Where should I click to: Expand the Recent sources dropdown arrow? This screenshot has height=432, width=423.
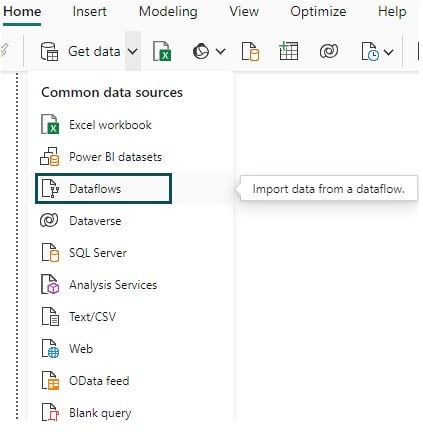[x=389, y=52]
